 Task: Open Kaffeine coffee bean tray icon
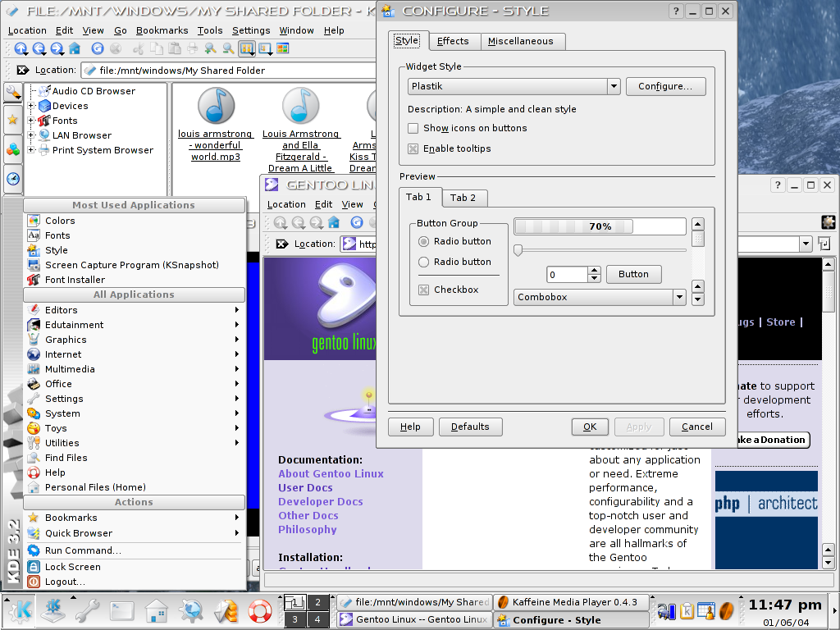[726, 610]
